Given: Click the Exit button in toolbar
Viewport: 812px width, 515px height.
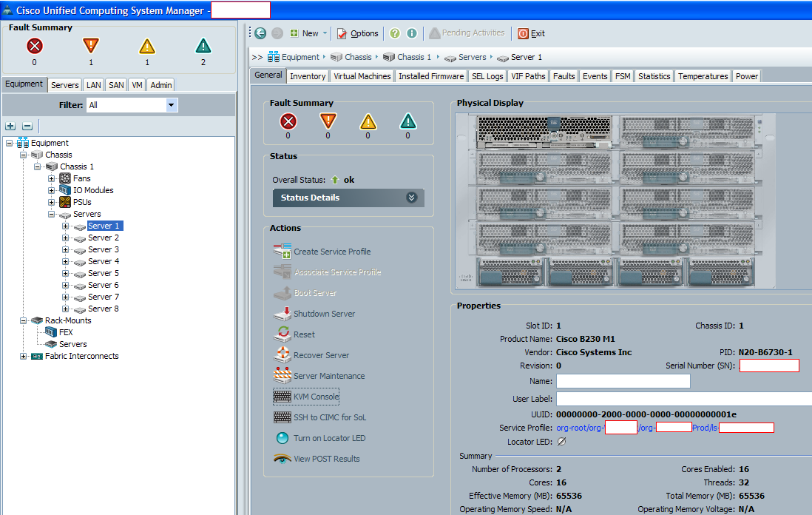Looking at the screenshot, I should 531,33.
